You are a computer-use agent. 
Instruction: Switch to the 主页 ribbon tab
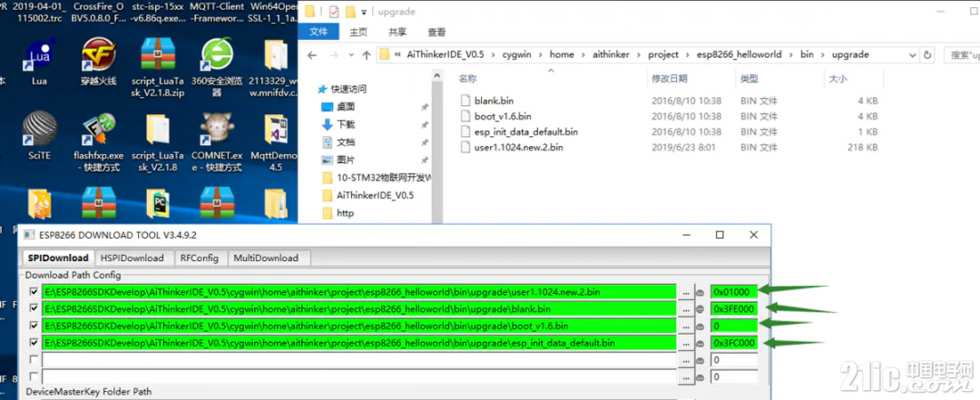click(358, 32)
